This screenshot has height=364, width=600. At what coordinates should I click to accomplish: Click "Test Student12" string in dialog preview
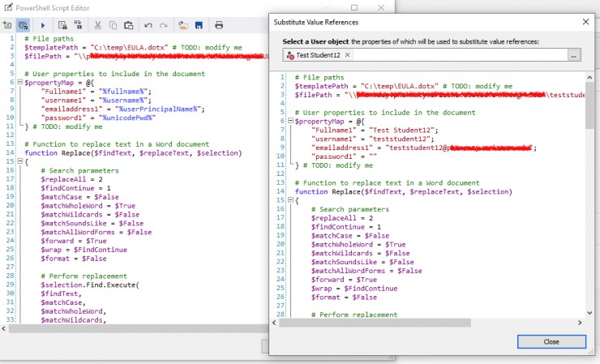(x=401, y=131)
